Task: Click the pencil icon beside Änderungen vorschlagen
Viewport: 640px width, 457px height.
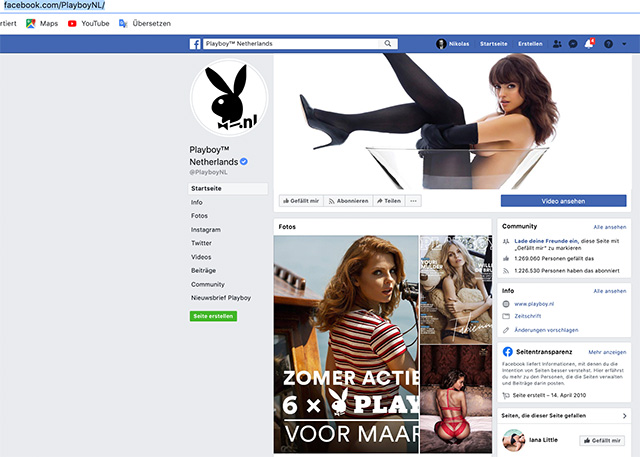Action: 506,330
